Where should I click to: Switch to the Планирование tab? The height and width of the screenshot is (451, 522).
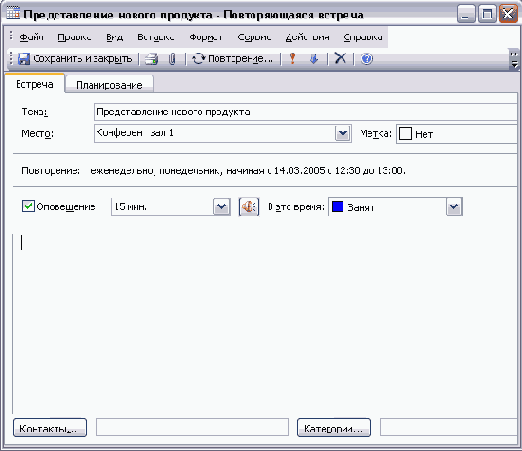pyautogui.click(x=109, y=85)
